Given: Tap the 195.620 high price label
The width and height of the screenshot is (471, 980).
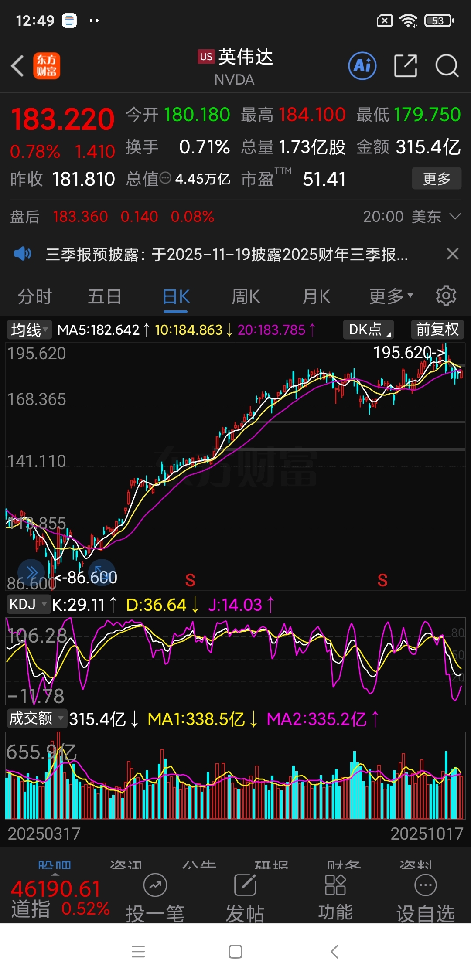Looking at the screenshot, I should [x=409, y=352].
